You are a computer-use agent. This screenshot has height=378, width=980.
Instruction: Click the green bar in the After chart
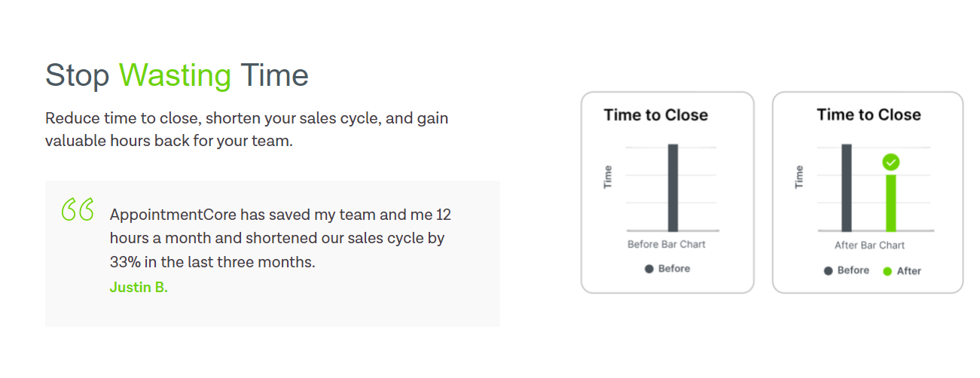point(890,203)
